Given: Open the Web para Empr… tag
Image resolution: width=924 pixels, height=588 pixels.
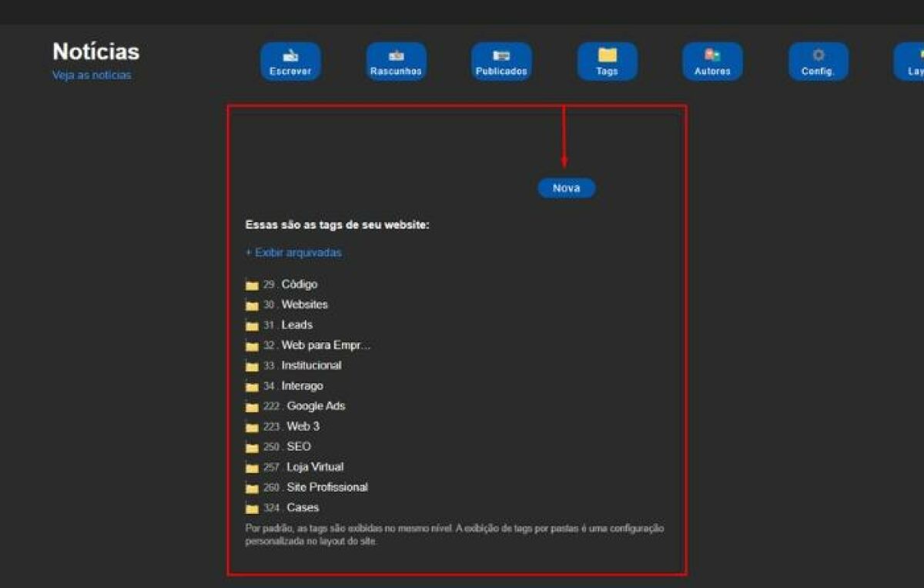Looking at the screenshot, I should (x=326, y=345).
